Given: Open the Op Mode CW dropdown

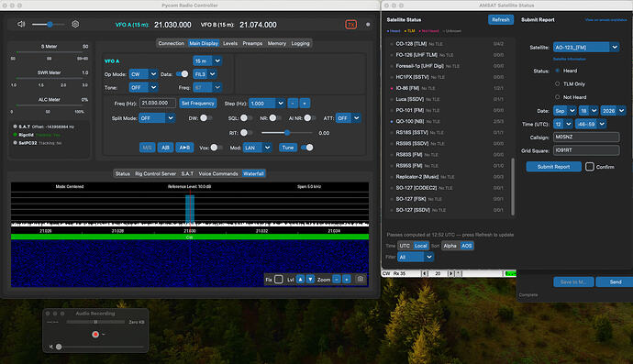Looking at the screenshot, I should (143, 74).
